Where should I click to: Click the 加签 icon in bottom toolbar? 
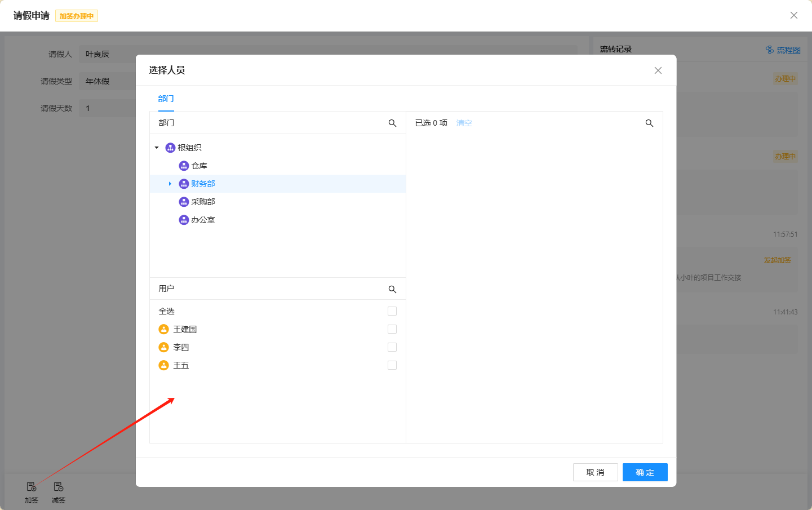pos(32,487)
